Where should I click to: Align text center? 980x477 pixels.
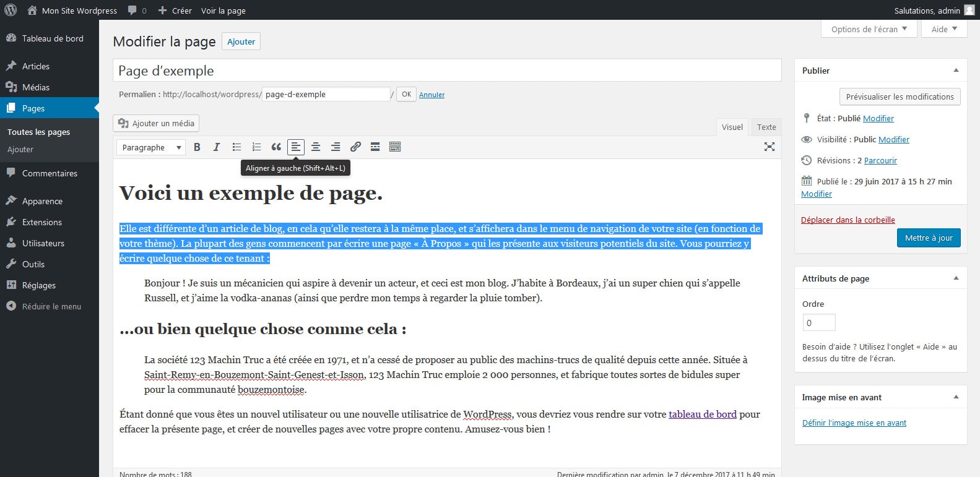coord(316,147)
